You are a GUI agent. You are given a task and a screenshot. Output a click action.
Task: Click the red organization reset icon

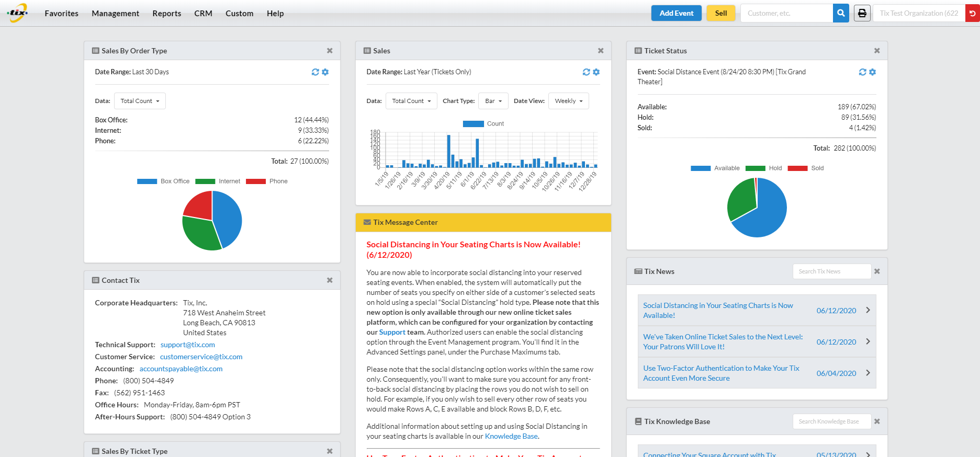[x=972, y=13]
